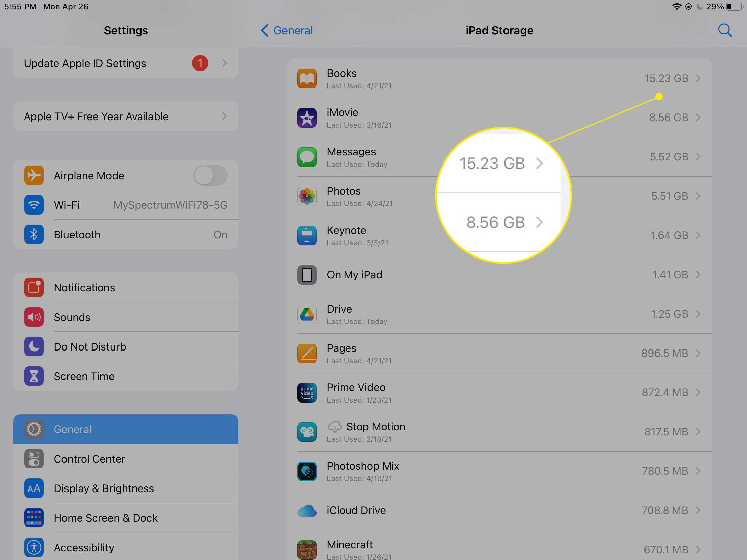Tap the Wi-Fi status bar icon
This screenshot has width=747, height=560.
pyautogui.click(x=677, y=7)
